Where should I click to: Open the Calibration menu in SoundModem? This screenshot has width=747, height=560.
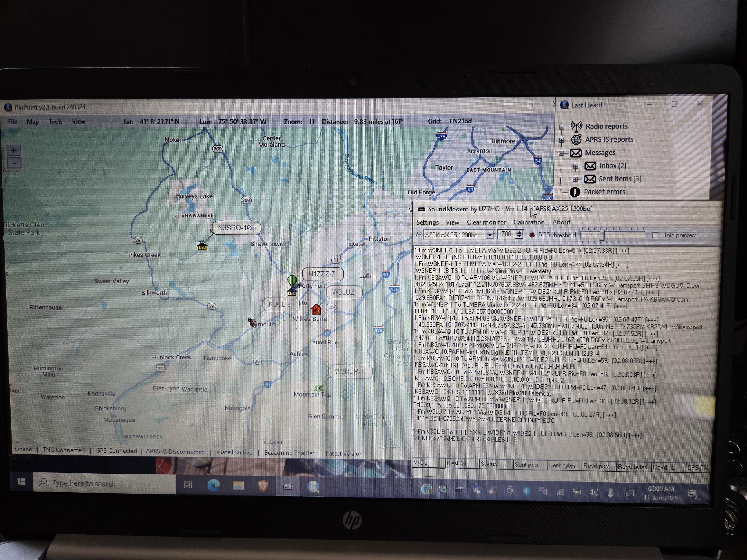point(529,222)
